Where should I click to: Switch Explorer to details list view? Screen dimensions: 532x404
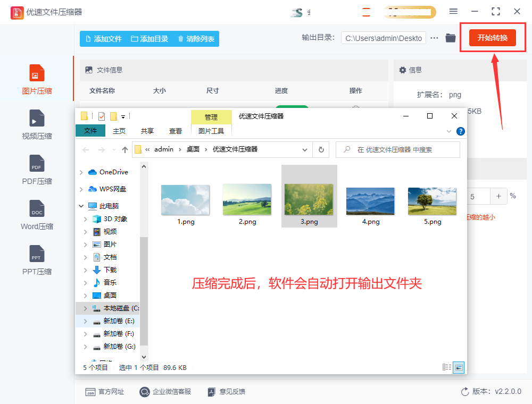point(447,367)
